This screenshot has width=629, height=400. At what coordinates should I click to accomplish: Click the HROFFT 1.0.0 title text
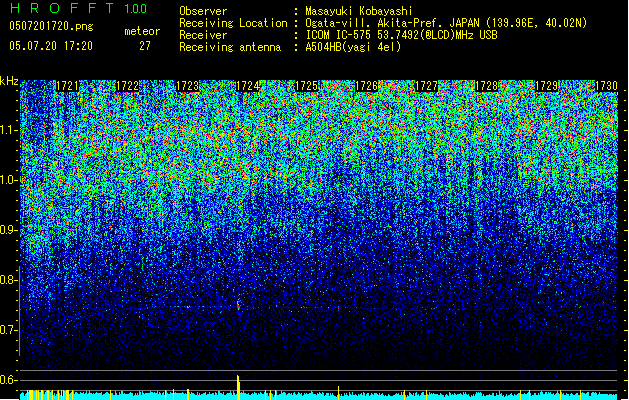coord(78,8)
